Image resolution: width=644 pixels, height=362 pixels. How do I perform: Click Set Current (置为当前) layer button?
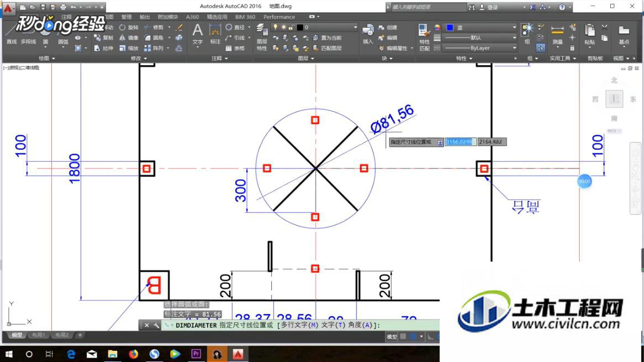(x=327, y=38)
